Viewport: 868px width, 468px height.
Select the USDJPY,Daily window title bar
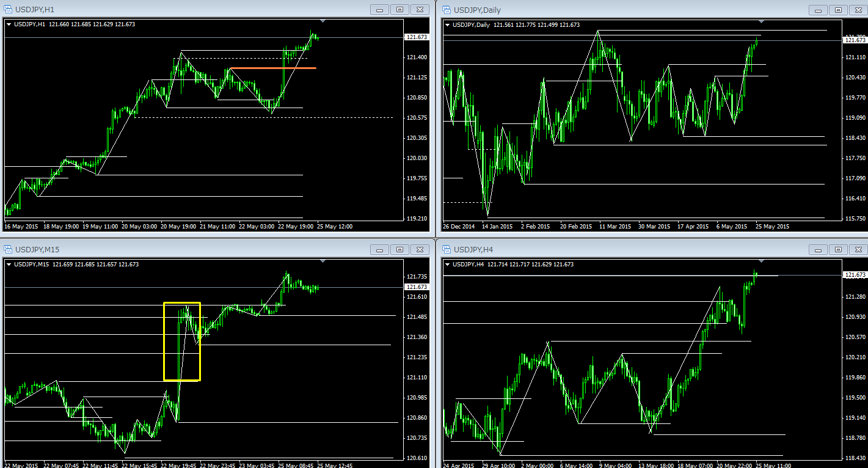(x=611, y=9)
